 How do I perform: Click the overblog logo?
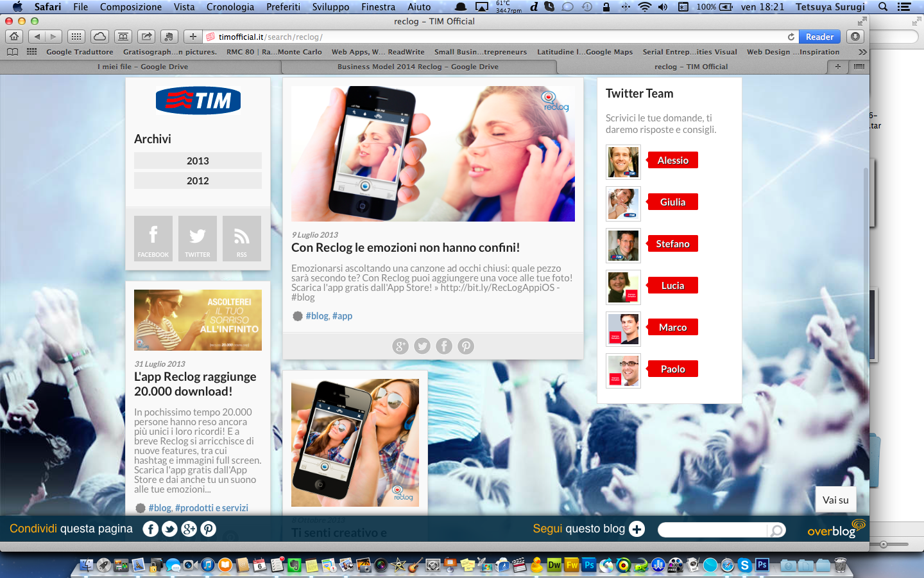pos(836,529)
